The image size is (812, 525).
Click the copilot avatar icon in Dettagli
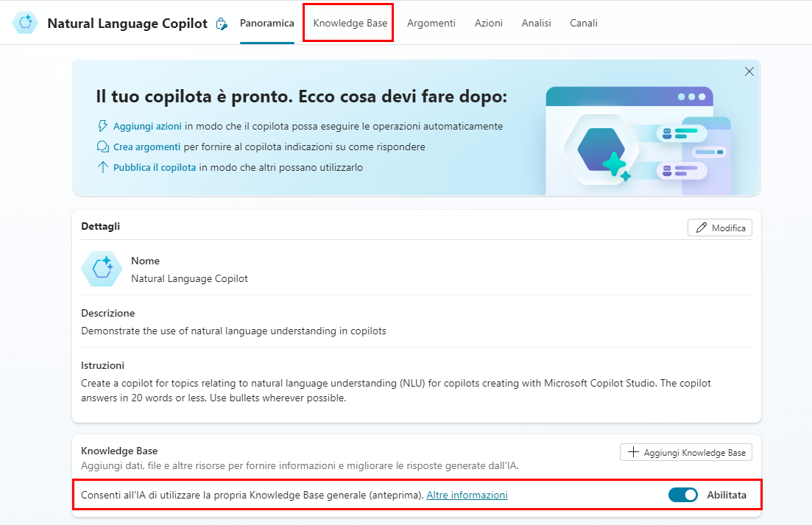101,269
